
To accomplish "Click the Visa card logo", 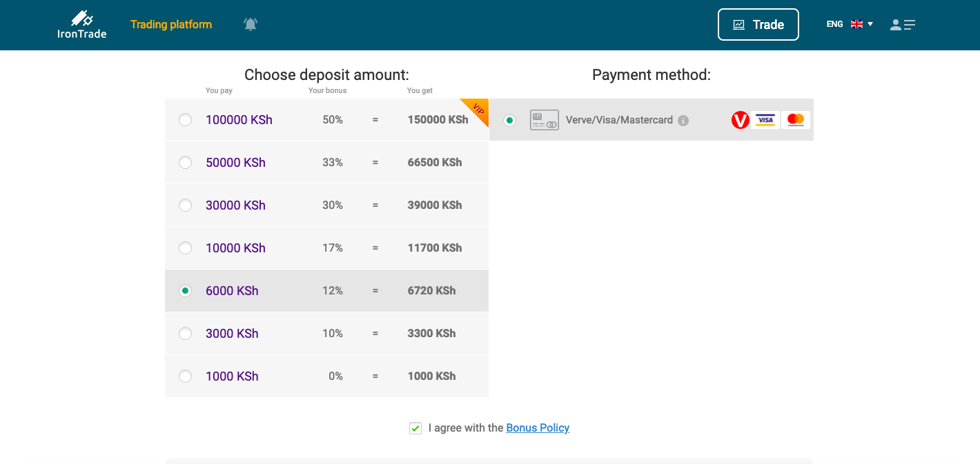I will [765, 121].
